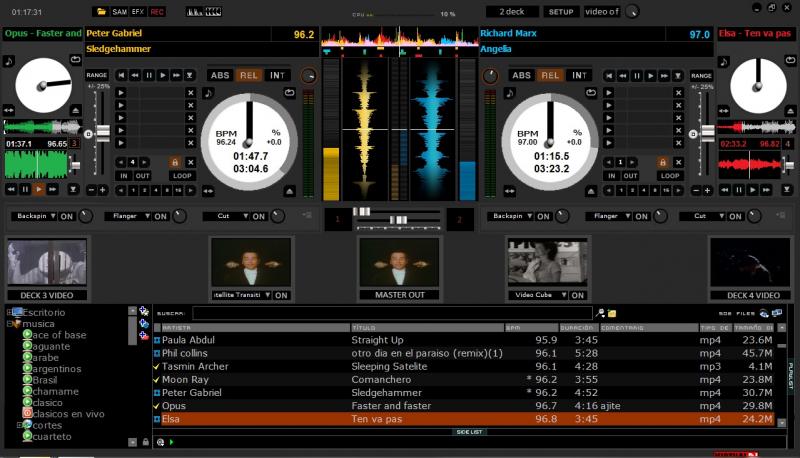Open the file browser folder icon in top bar

101,11
